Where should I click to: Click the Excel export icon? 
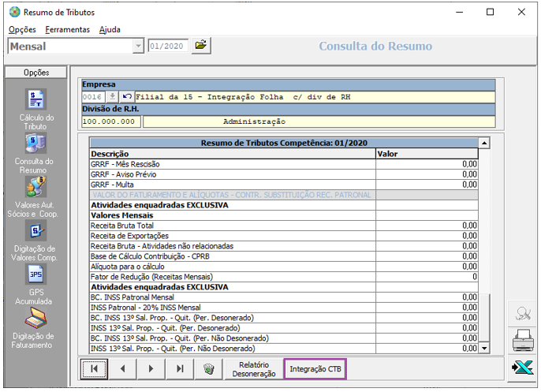(522, 368)
